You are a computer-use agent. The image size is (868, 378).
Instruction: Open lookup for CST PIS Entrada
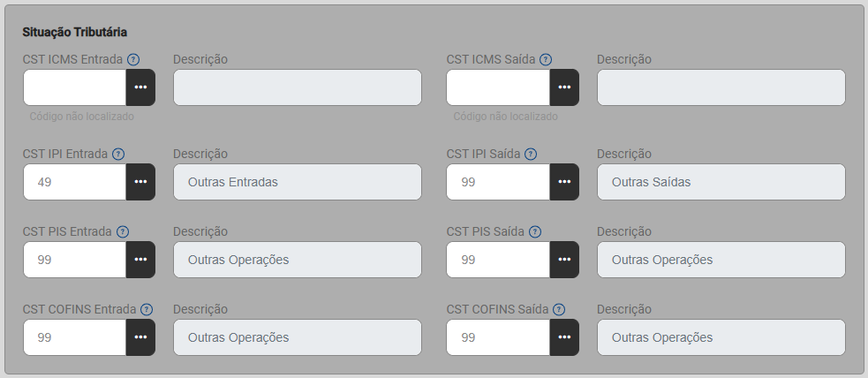tap(140, 260)
